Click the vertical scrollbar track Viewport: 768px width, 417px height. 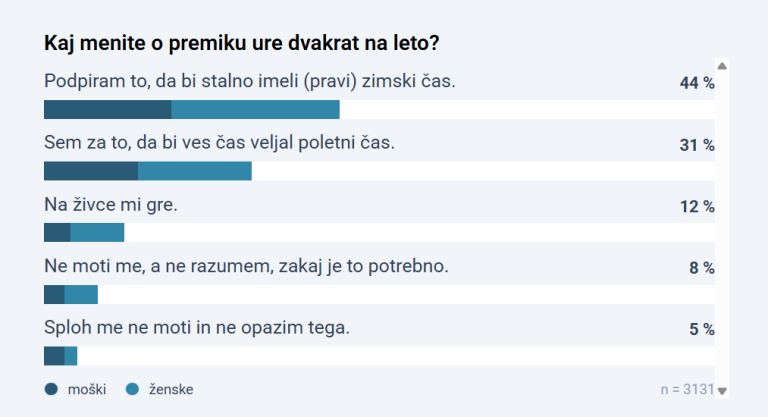click(x=722, y=230)
